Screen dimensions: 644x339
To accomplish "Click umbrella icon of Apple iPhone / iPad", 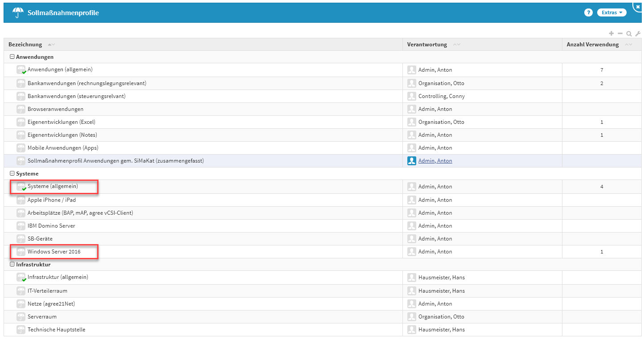I will coord(21,200).
